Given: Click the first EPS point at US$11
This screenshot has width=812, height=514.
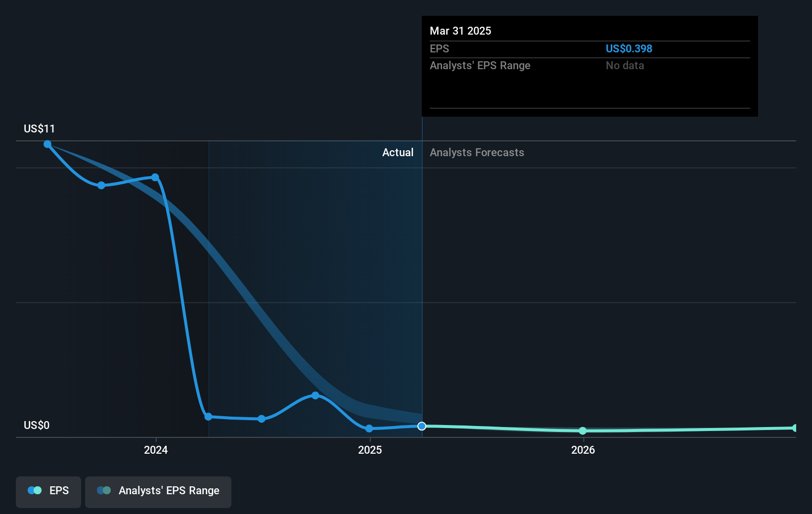Looking at the screenshot, I should 47,144.
